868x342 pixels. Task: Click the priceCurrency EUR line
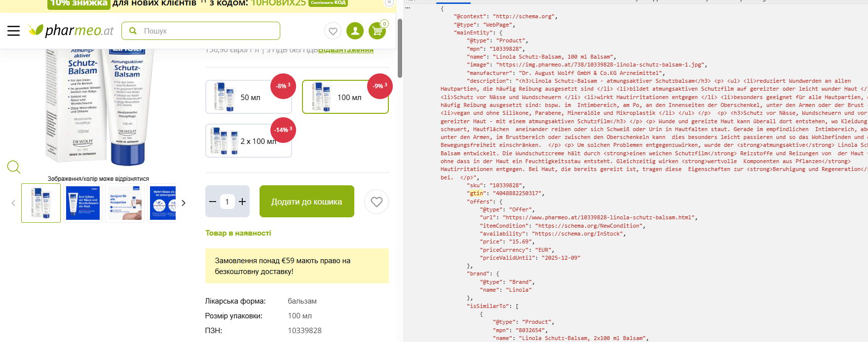(516, 250)
